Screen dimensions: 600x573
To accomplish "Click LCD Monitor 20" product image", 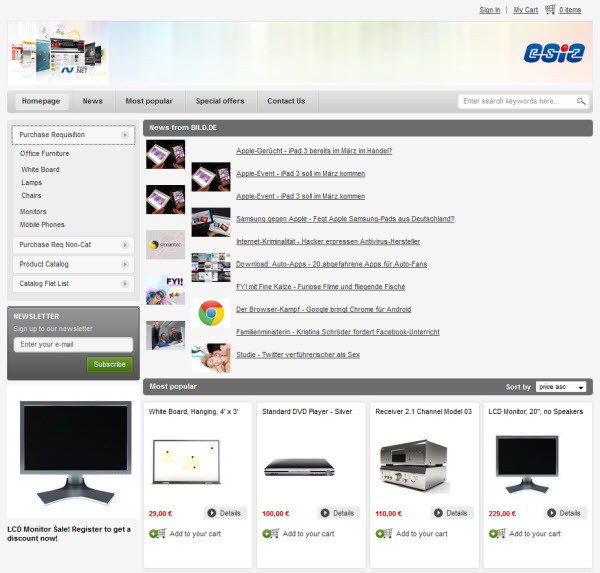I will click(x=527, y=464).
